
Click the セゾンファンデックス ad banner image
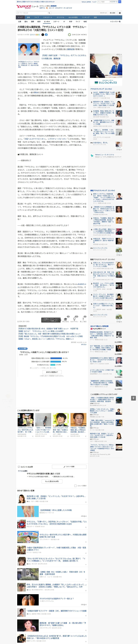point(106,70)
